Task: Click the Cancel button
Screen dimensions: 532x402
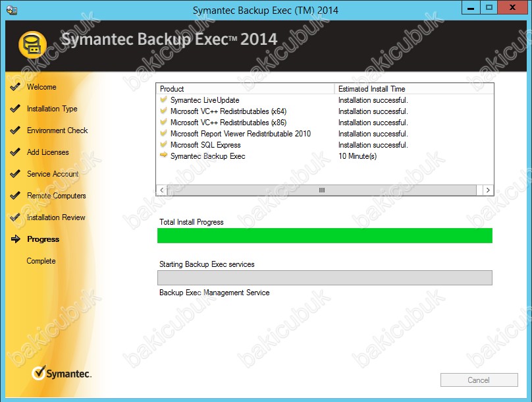Action: pos(479,380)
